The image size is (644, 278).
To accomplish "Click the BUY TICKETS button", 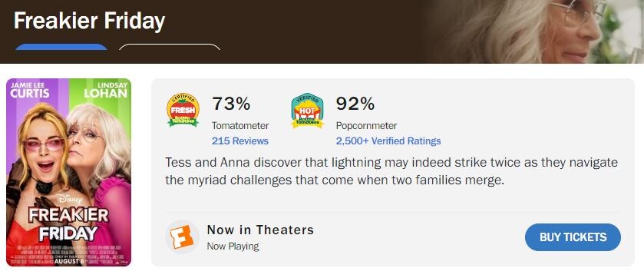I will point(573,237).
